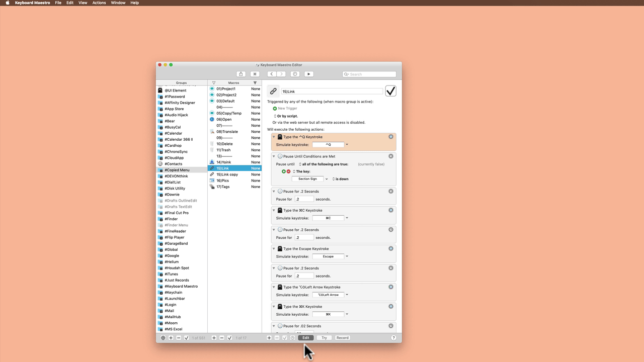Open gear menu for Pause for .02 Seconds

pos(391,326)
